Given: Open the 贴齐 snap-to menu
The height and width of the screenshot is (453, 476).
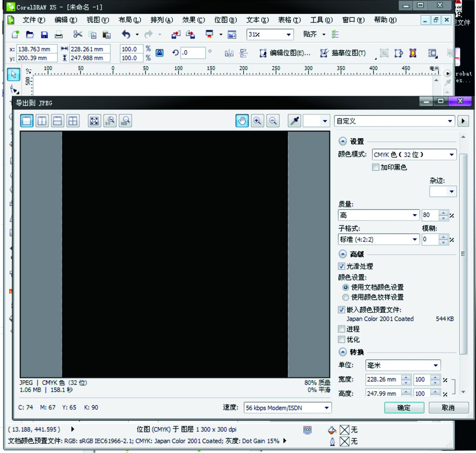Looking at the screenshot, I should (x=314, y=34).
